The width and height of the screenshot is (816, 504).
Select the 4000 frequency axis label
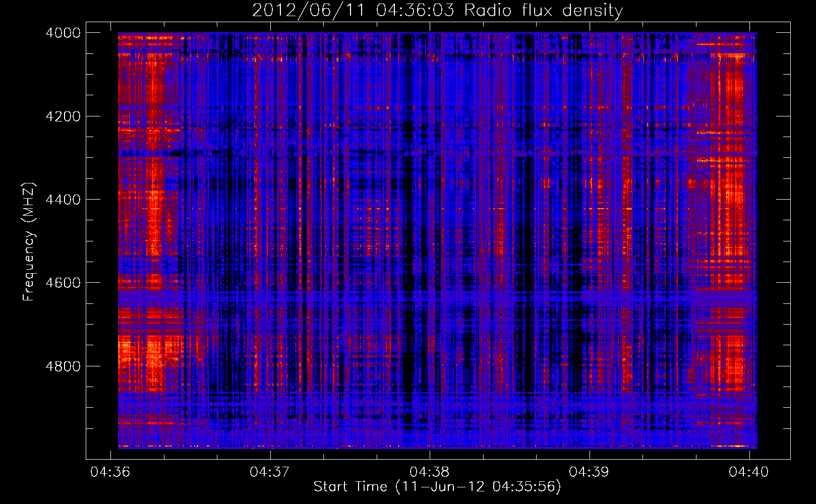63,33
